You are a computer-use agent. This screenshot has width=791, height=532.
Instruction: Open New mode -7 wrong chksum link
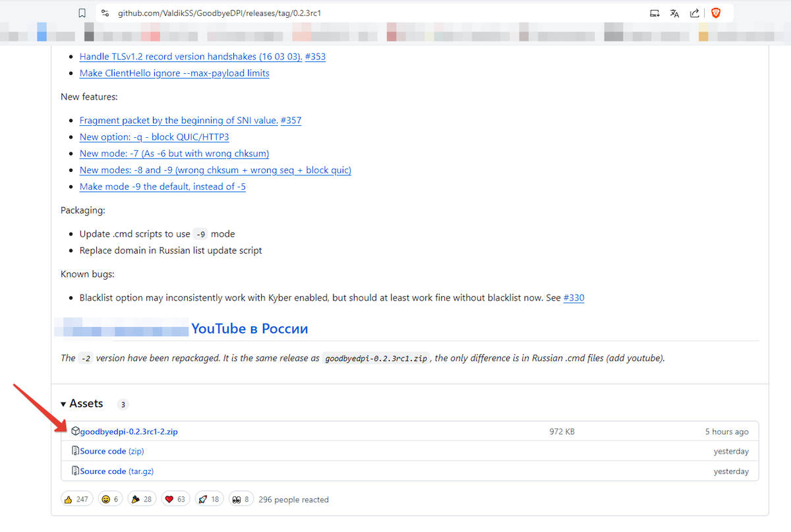[174, 153]
